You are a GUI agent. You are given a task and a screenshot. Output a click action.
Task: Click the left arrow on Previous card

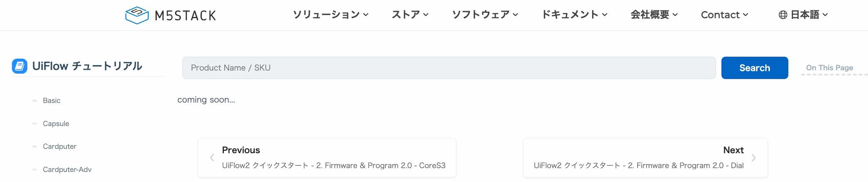tap(212, 157)
